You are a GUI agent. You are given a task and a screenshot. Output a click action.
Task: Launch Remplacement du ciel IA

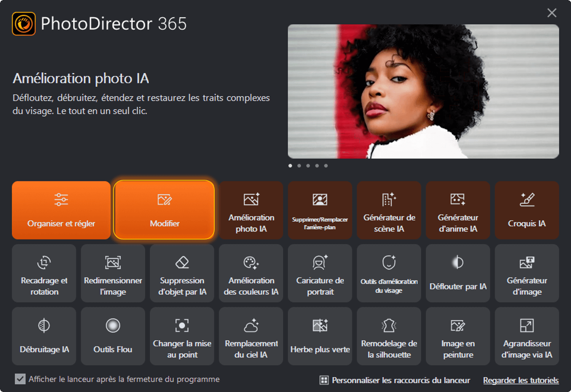click(251, 336)
